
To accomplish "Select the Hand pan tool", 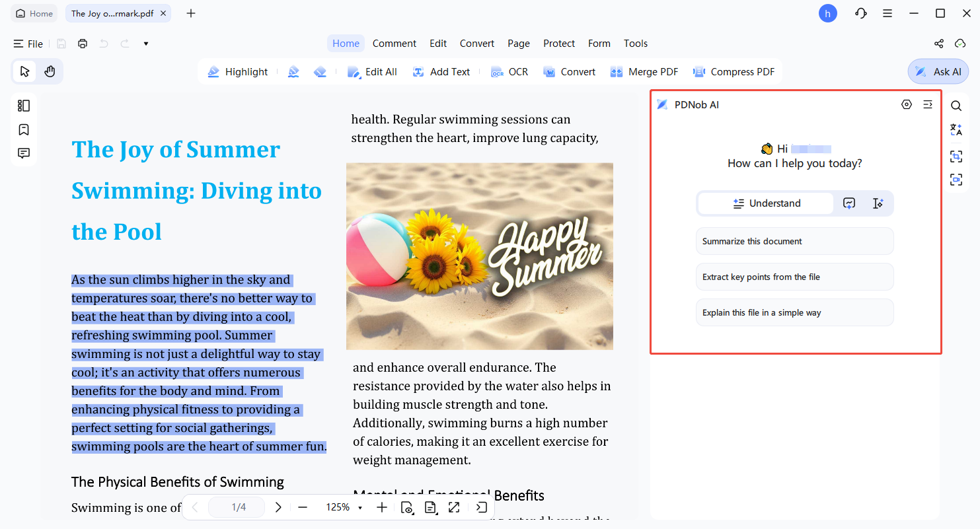I will point(50,71).
